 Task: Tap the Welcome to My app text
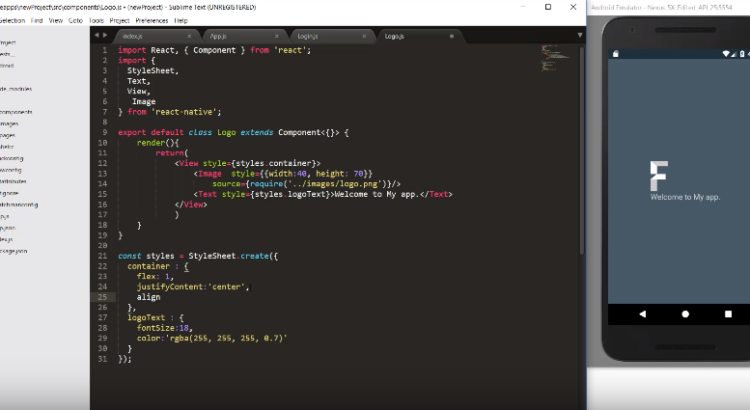tap(685, 197)
